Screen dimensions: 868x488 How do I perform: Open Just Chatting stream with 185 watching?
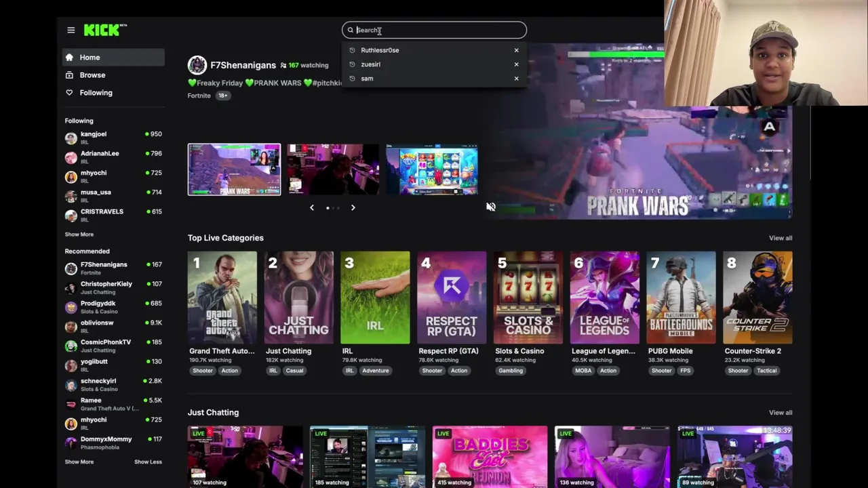point(368,457)
